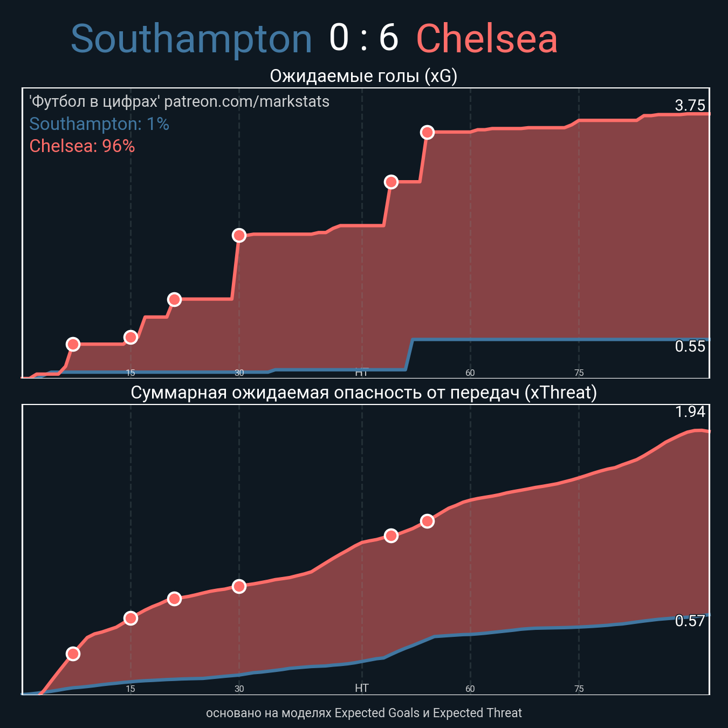Click the Southampton team name in title
This screenshot has height=728, width=728.
coord(191,39)
